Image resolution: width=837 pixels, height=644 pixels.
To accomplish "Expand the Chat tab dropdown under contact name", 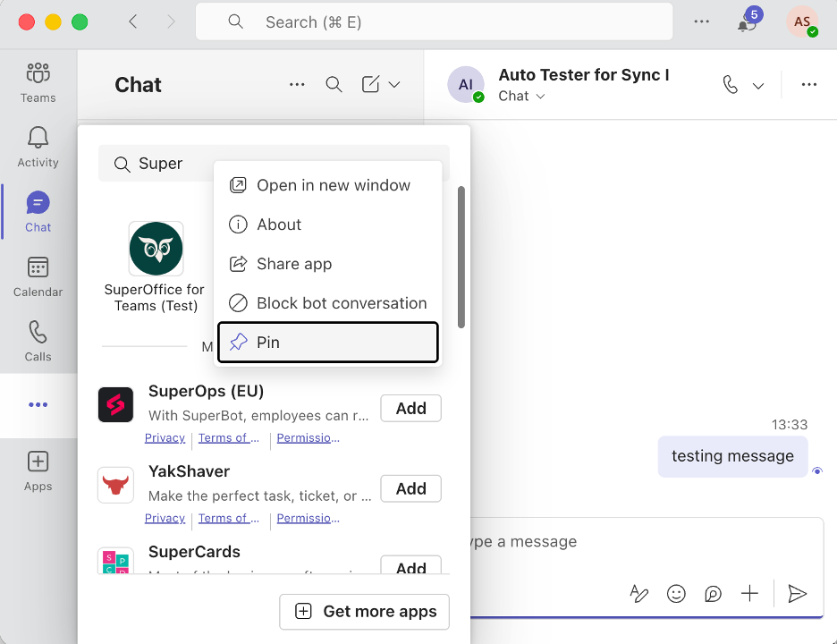I will tap(521, 96).
